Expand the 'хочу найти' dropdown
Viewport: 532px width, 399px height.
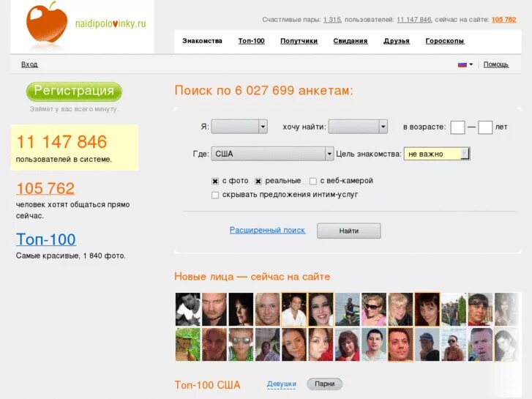click(358, 127)
